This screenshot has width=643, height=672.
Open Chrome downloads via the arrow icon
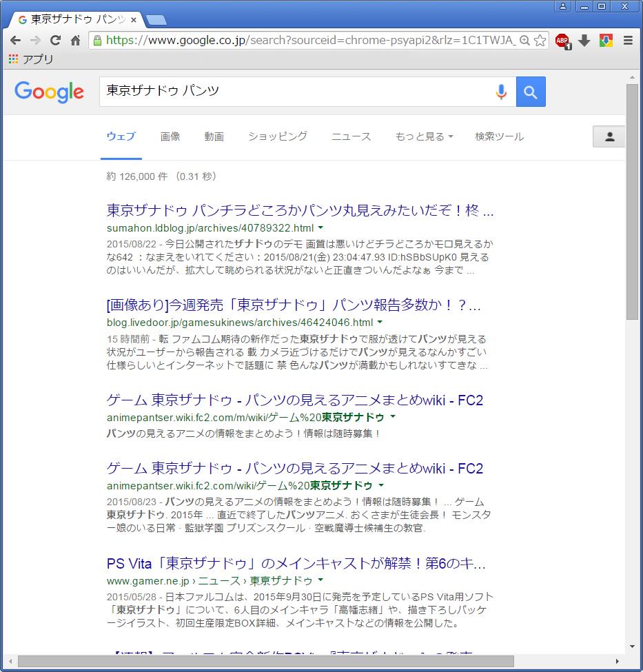point(584,41)
